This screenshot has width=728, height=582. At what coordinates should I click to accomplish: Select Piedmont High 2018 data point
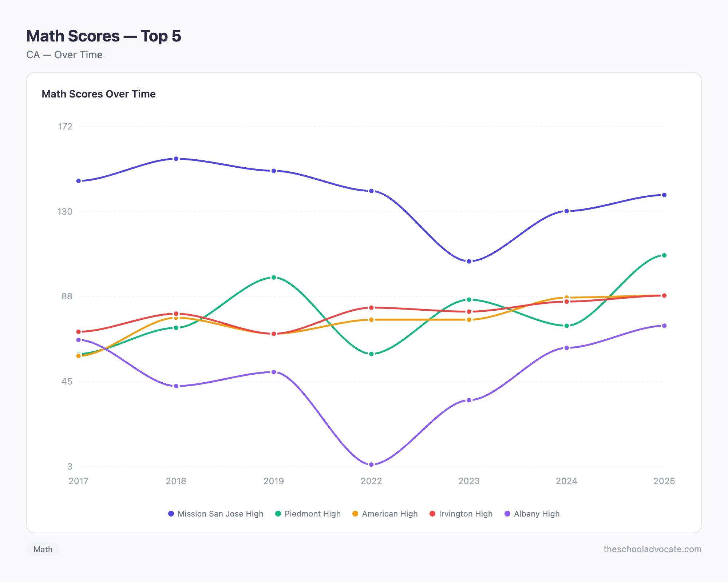tap(176, 328)
